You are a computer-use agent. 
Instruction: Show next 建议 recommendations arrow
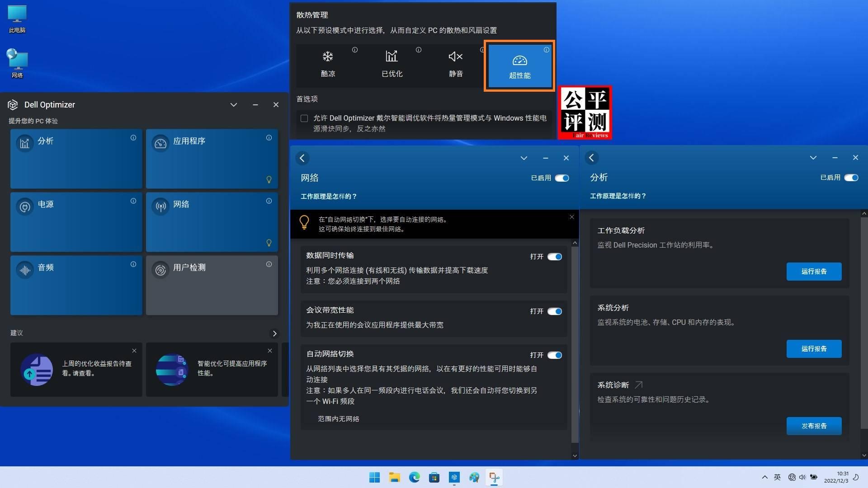pos(274,333)
